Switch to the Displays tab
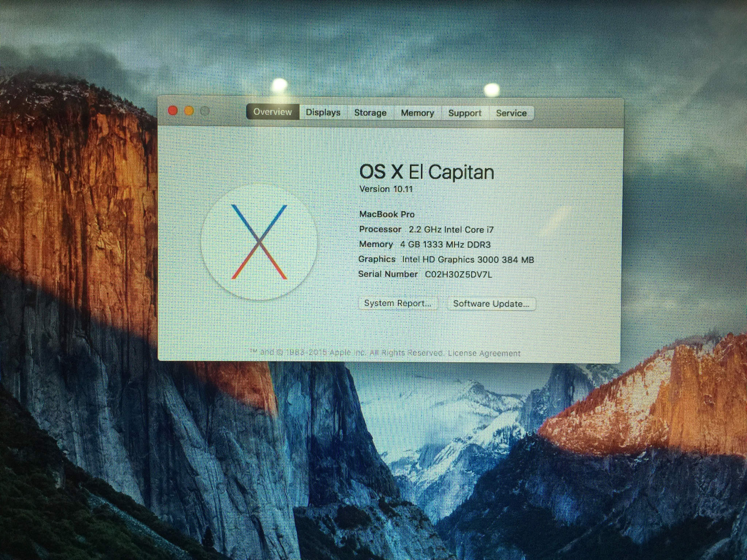This screenshot has width=747, height=560. click(x=323, y=112)
